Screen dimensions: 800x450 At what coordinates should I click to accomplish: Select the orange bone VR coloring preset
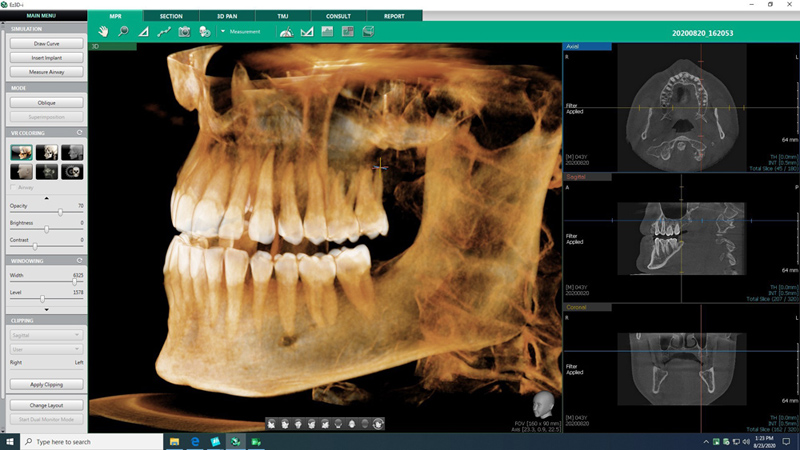(x=21, y=152)
